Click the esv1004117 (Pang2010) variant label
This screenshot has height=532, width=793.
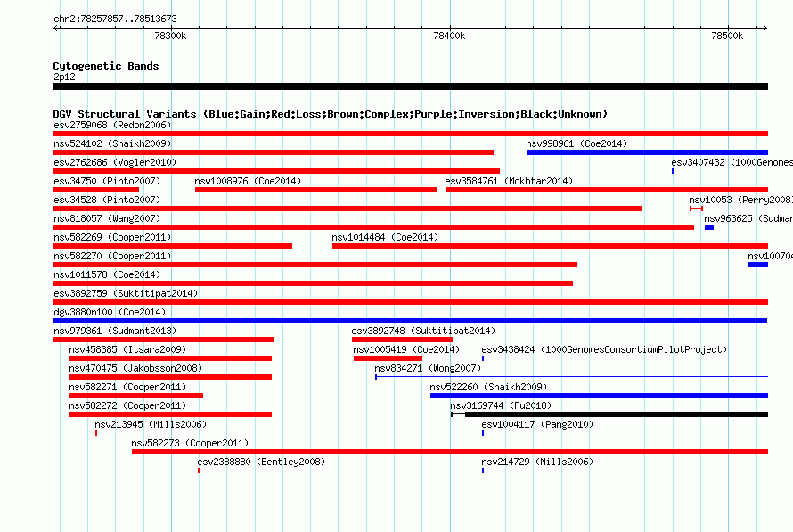point(537,424)
